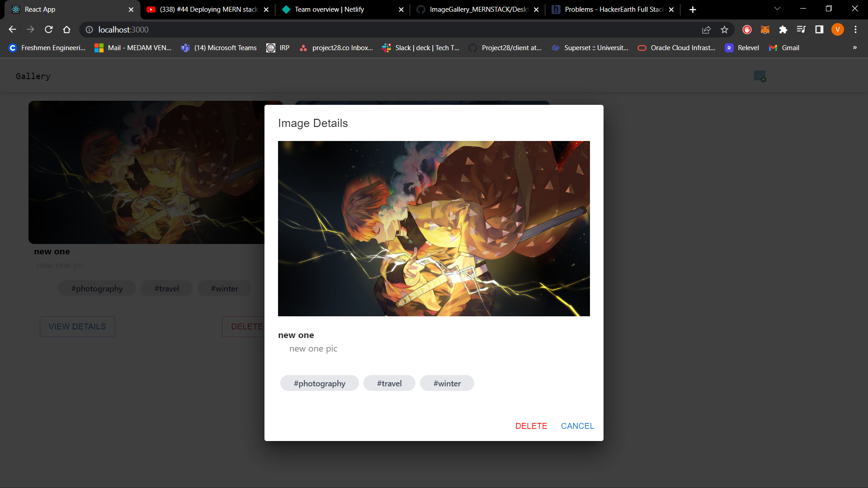868x488 pixels.
Task: Click the browser forward arrow
Action: 30,29
